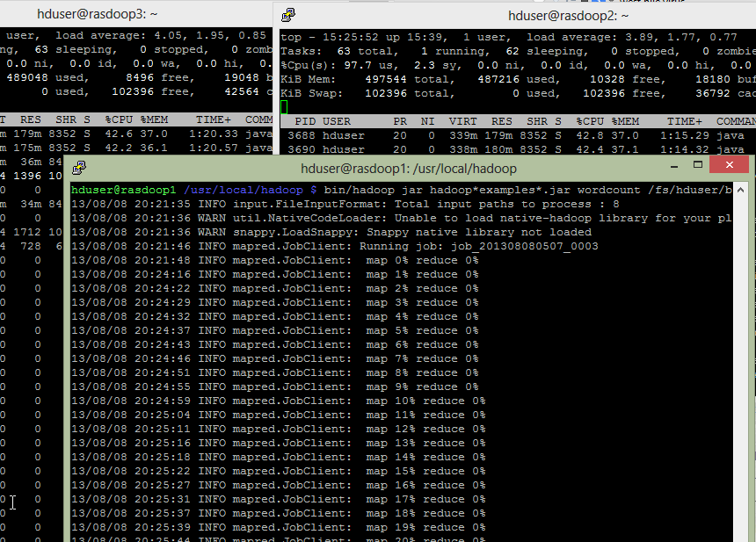The image size is (756, 542).
Task: Click the hduser@rasdoop2 window title
Action: pyautogui.click(x=569, y=16)
